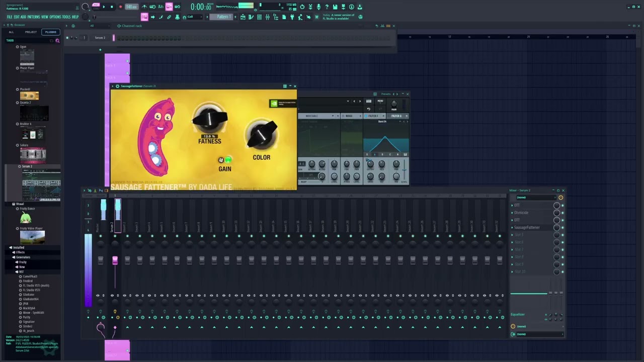Select Sakura plugin thumbnail in browser
This screenshot has height=362, width=644.
tap(33, 155)
